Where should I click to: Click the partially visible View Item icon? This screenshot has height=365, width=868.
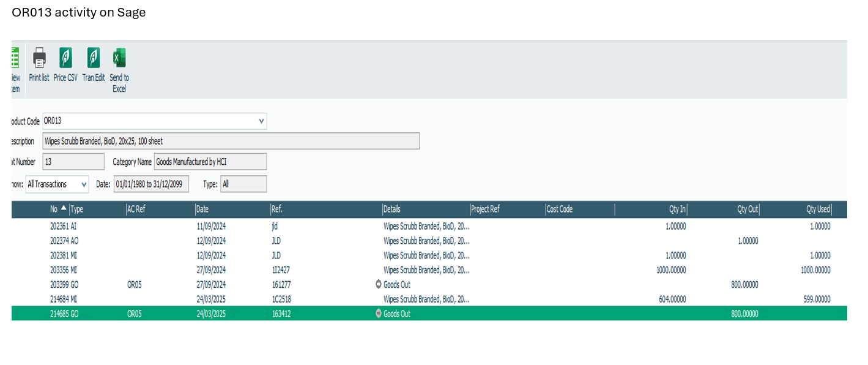point(15,59)
